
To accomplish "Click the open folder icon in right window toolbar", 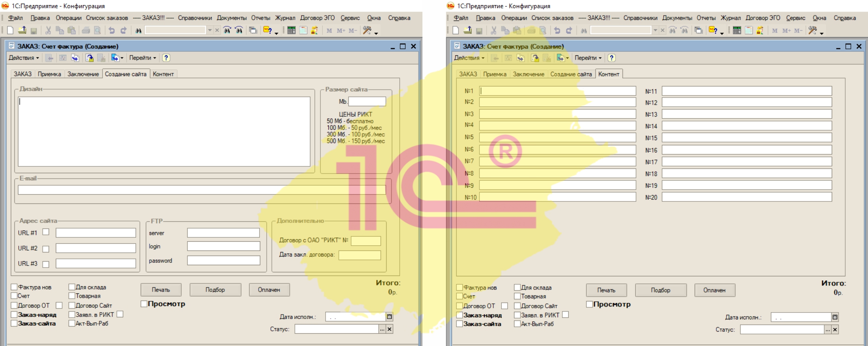I will (467, 30).
